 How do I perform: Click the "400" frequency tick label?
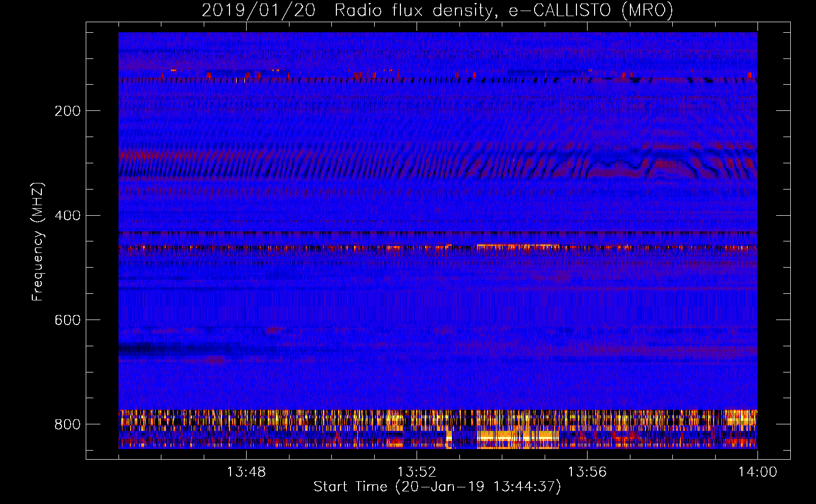pyautogui.click(x=68, y=216)
